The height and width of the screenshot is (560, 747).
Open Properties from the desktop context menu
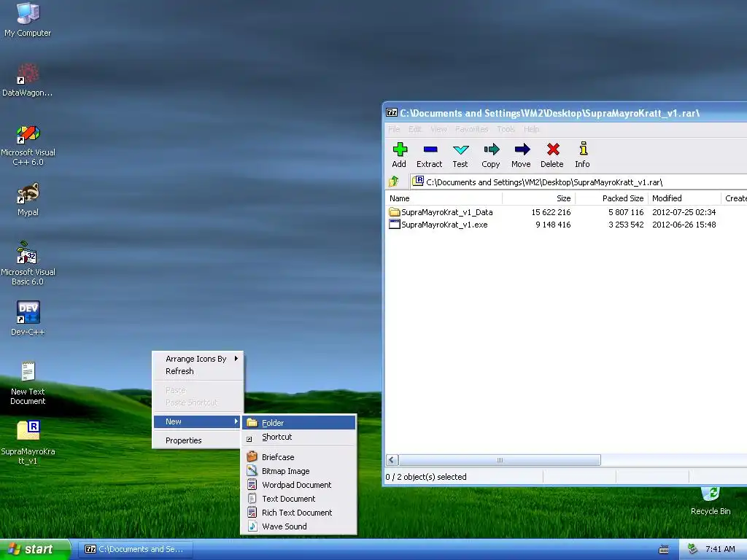pos(197,440)
